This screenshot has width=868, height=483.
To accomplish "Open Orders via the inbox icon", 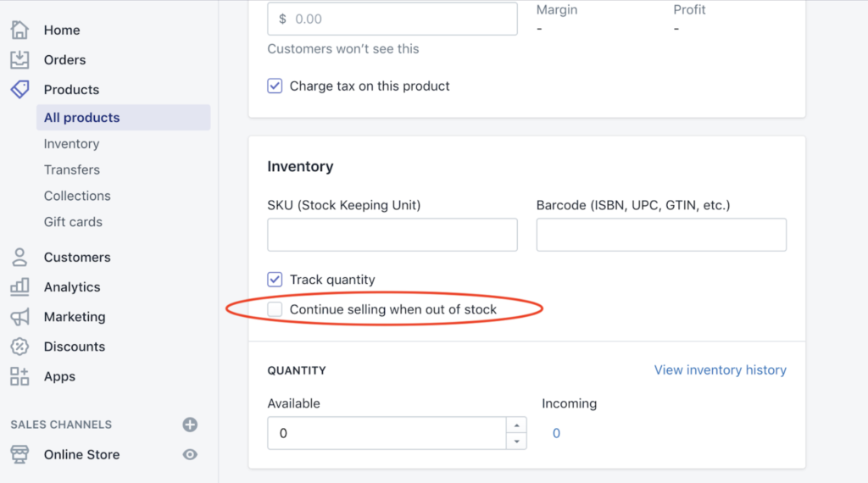I will pos(19,60).
